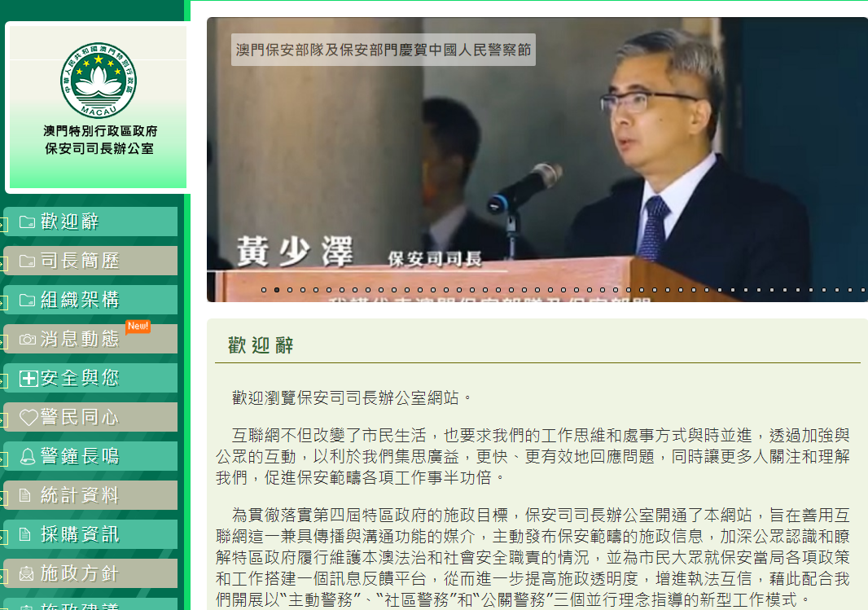This screenshot has width=868, height=610.
Task: Click the slide caption about 中國人民警察節
Action: click(x=383, y=50)
